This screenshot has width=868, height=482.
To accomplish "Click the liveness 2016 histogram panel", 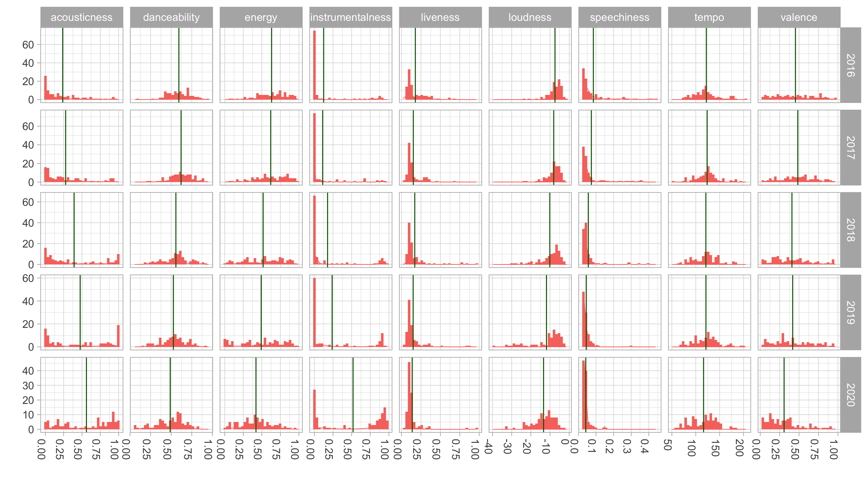I will (440, 65).
